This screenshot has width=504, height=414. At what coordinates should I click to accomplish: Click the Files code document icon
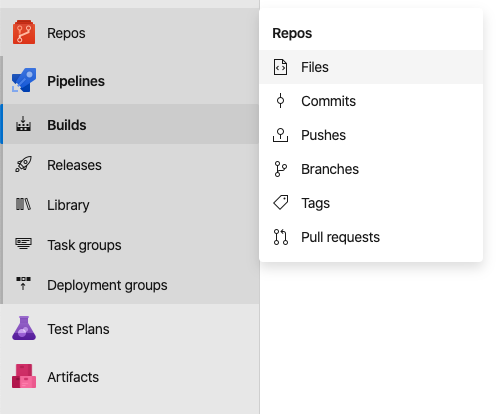click(280, 67)
